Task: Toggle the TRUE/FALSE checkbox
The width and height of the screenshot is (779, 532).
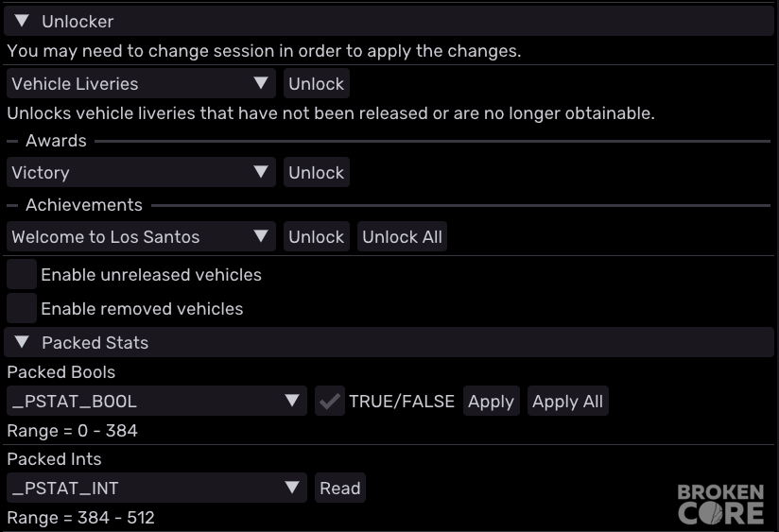Action: 330,401
